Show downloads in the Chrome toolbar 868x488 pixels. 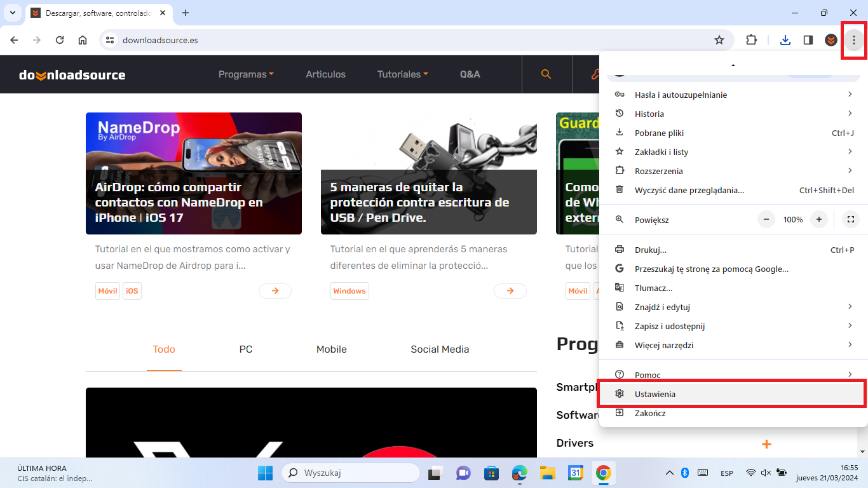(785, 40)
